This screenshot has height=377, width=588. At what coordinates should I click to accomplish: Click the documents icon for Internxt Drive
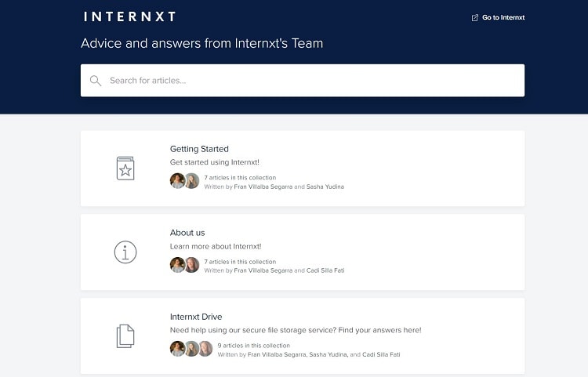pos(125,336)
